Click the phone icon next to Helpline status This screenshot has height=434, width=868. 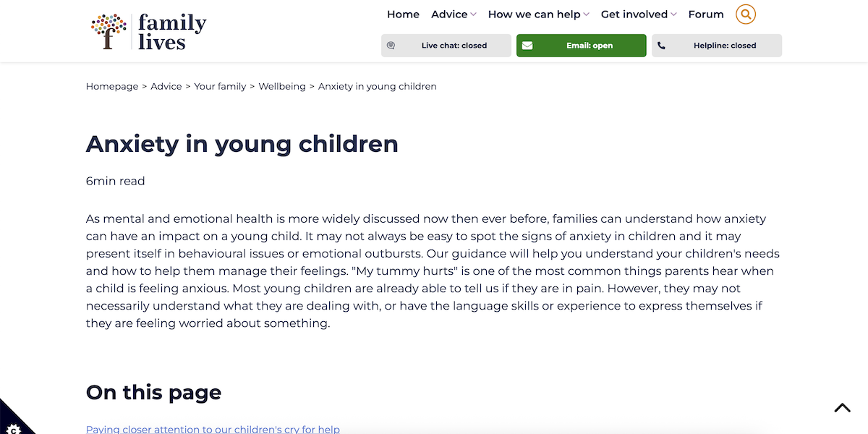point(661,45)
